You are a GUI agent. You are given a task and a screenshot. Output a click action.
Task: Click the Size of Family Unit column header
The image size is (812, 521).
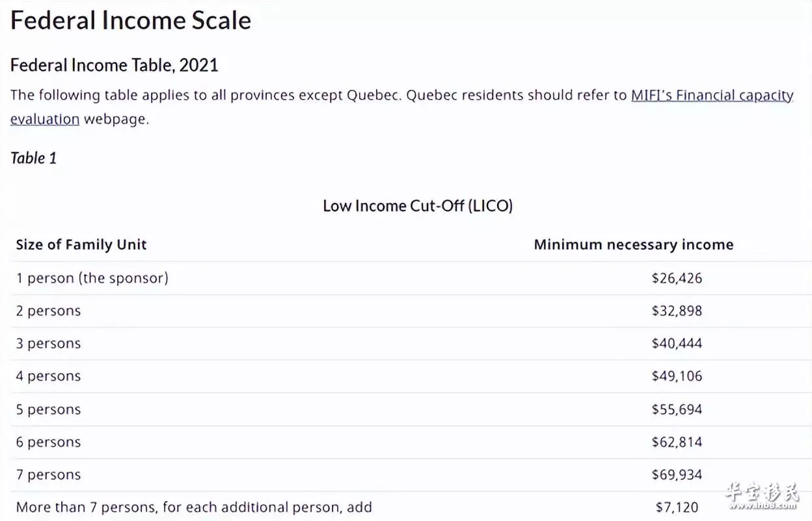click(81, 245)
